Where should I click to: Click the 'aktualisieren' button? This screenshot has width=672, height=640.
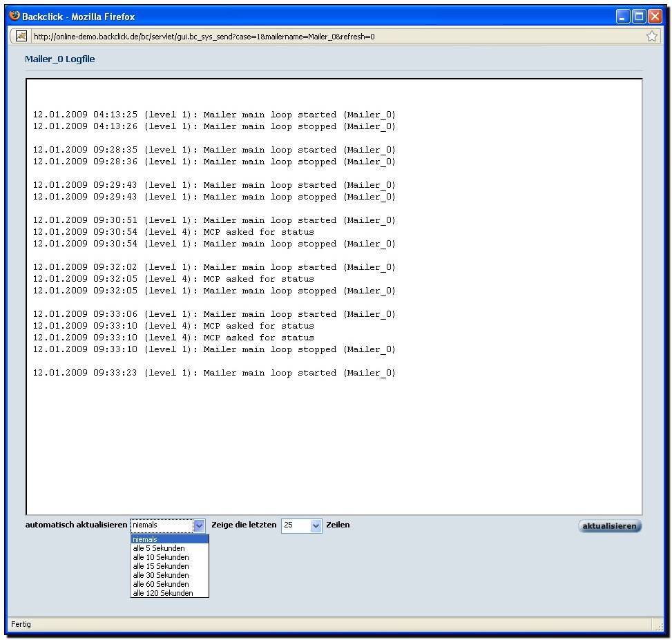click(609, 525)
